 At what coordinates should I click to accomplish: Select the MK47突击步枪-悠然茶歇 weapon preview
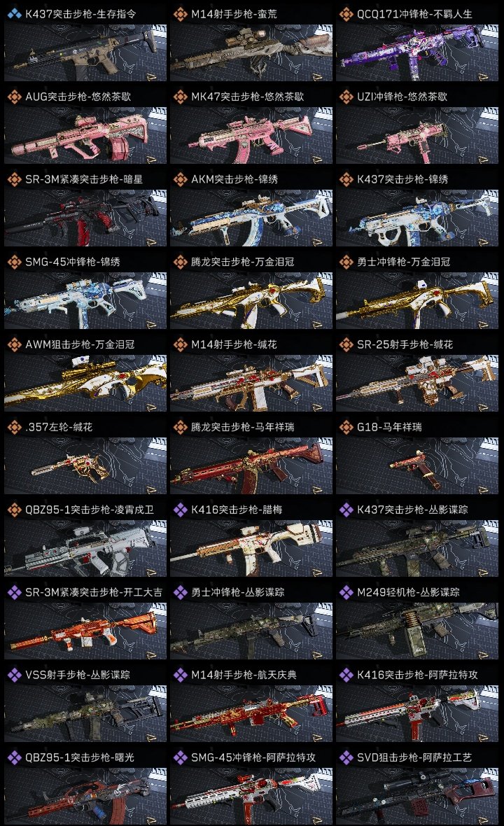251,135
